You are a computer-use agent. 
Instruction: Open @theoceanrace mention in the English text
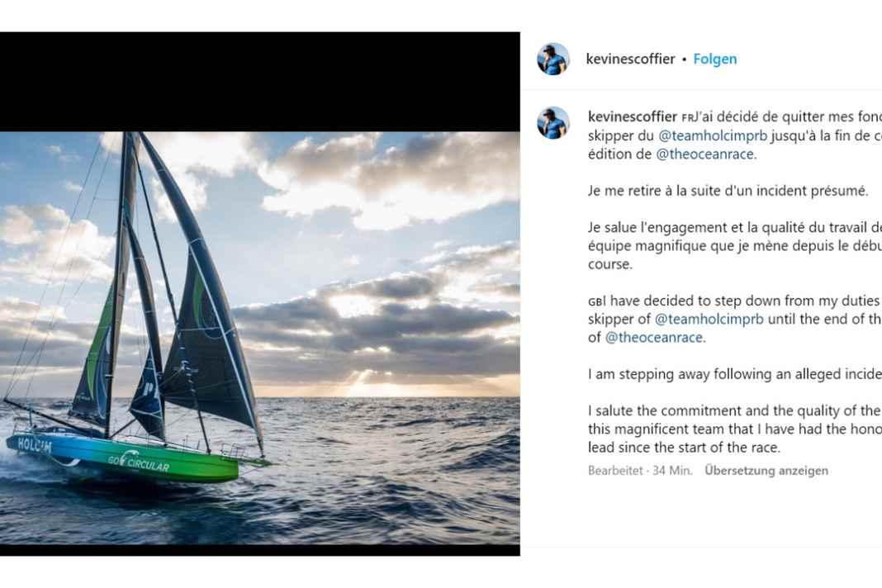click(654, 337)
